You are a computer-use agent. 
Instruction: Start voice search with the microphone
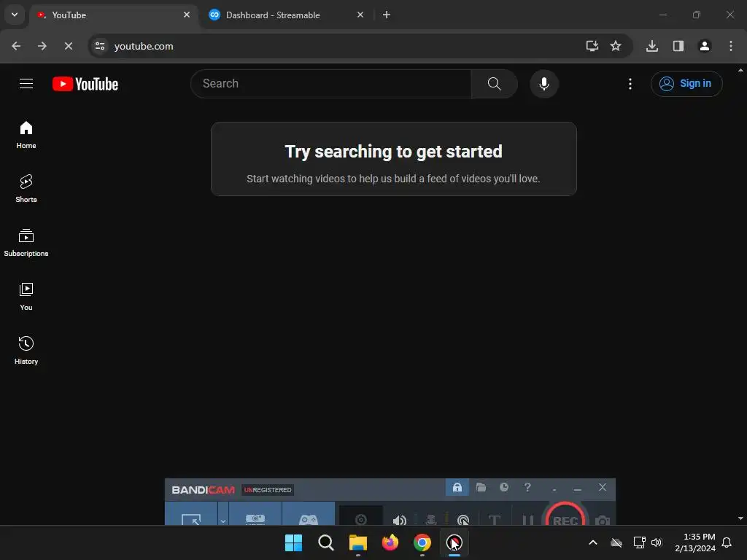[x=543, y=84]
